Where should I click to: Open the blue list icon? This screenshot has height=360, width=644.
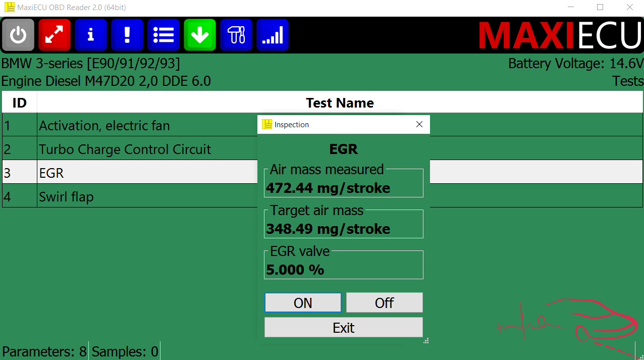pos(164,35)
